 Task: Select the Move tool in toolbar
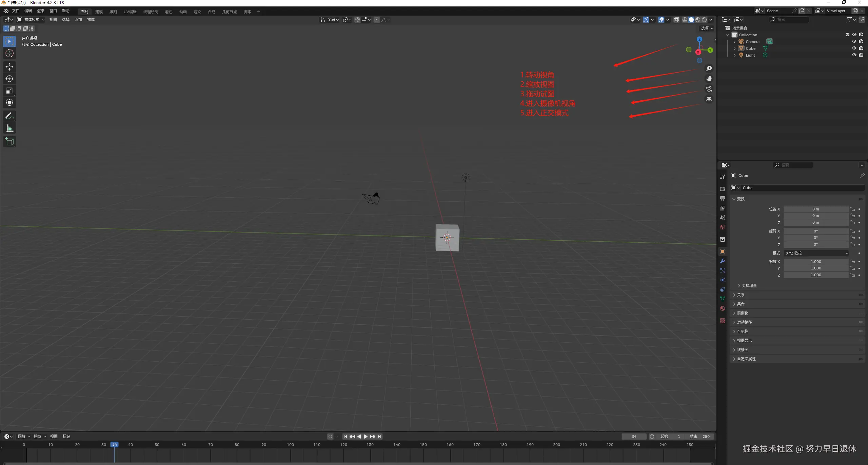click(x=9, y=66)
